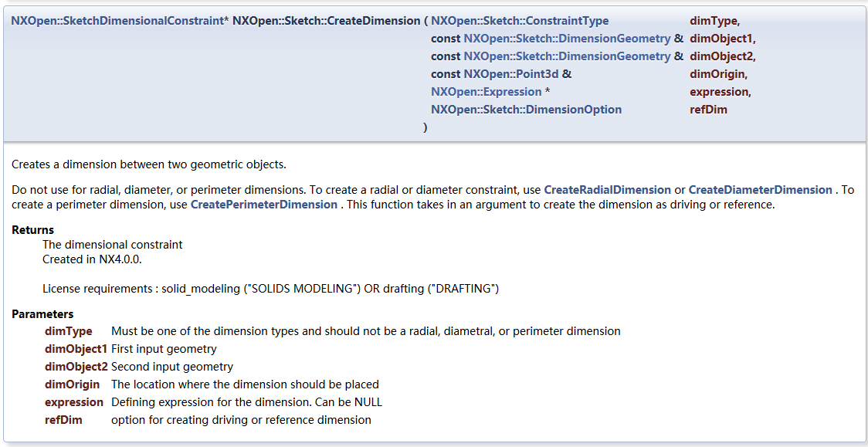The height and width of the screenshot is (447, 868).
Task: Click the dimOrigin parameter name in the Parameters list
Action: (73, 384)
